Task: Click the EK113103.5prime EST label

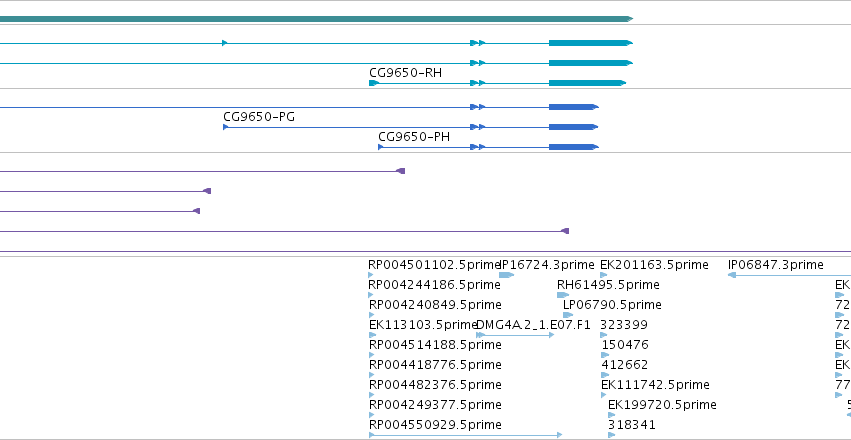Action: (423, 325)
